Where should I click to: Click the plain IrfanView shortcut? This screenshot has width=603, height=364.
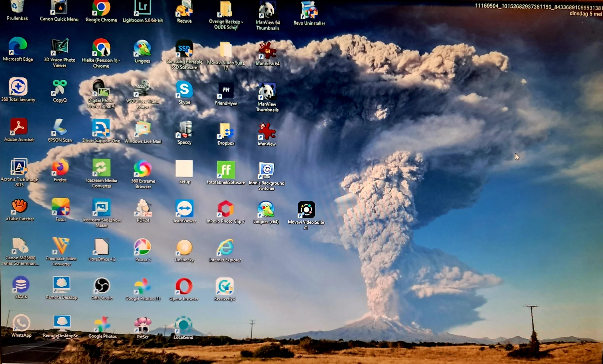tap(267, 132)
